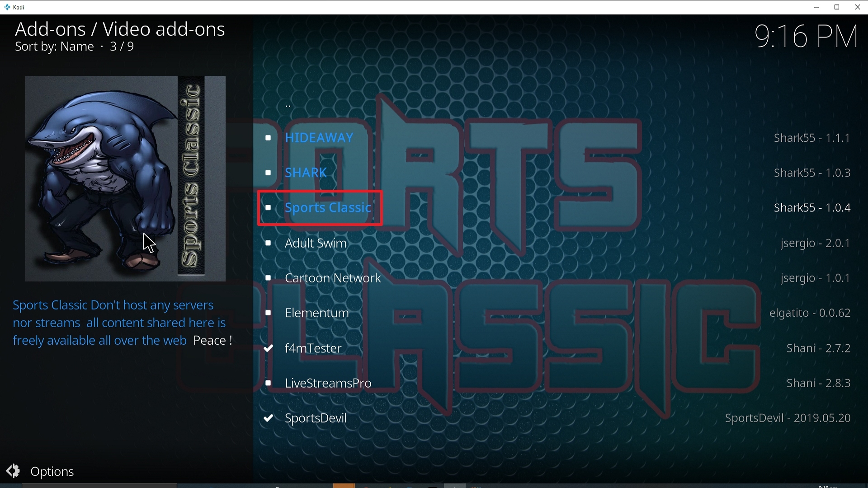Viewport: 868px width, 488px height.
Task: Click the square bullet beside Adult Swim
Action: (268, 243)
